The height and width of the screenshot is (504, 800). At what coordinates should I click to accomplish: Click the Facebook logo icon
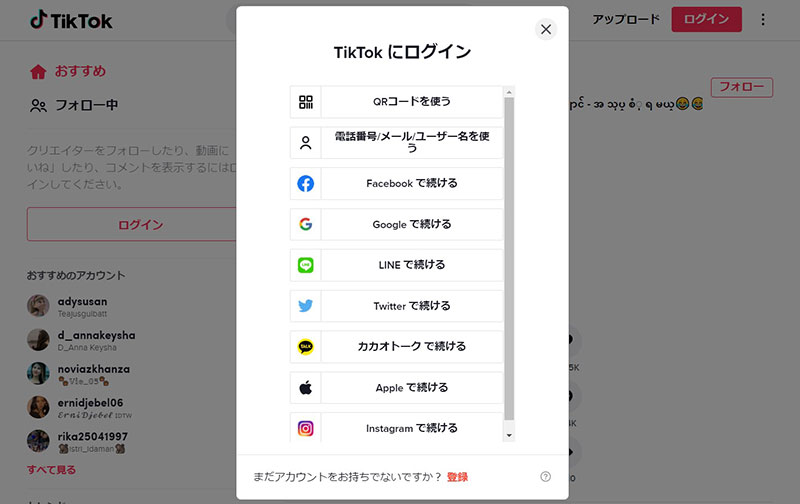[306, 184]
